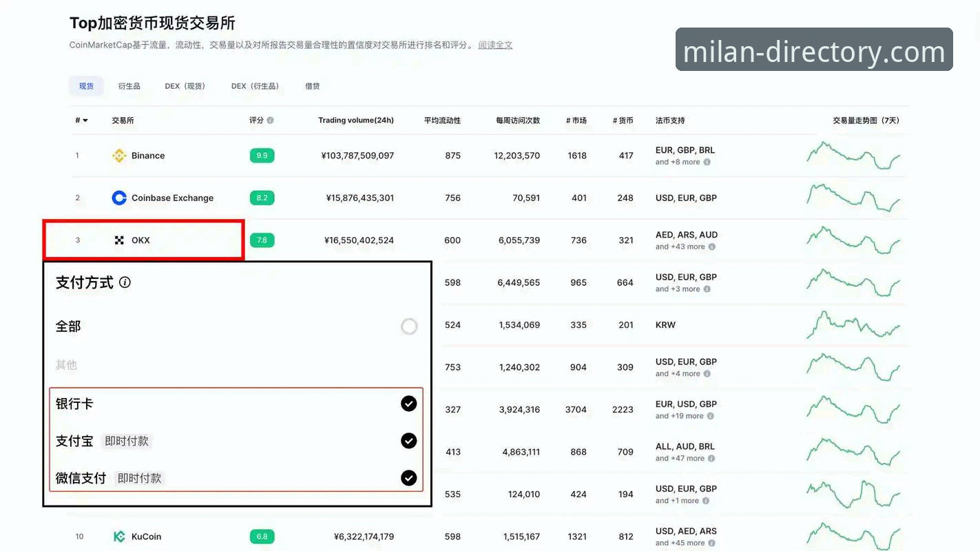The width and height of the screenshot is (980, 551).
Task: Select OKX volume ¥16,550,402,524
Action: point(359,240)
